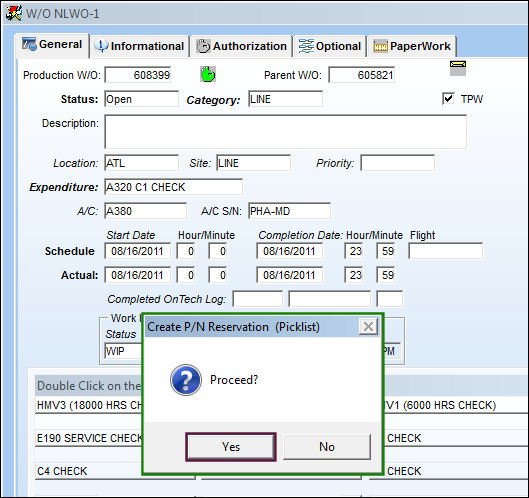This screenshot has height=498, width=529.
Task: Open the PaperWork tab
Action: coord(412,46)
